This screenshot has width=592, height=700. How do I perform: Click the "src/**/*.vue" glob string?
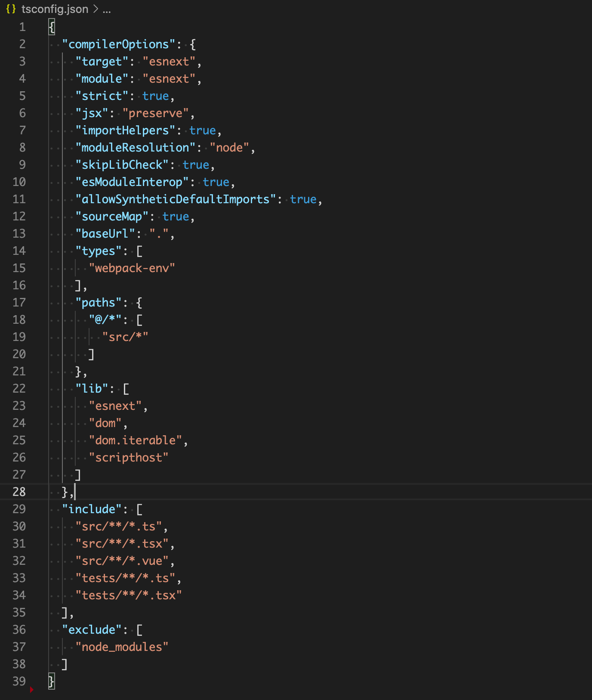click(122, 561)
